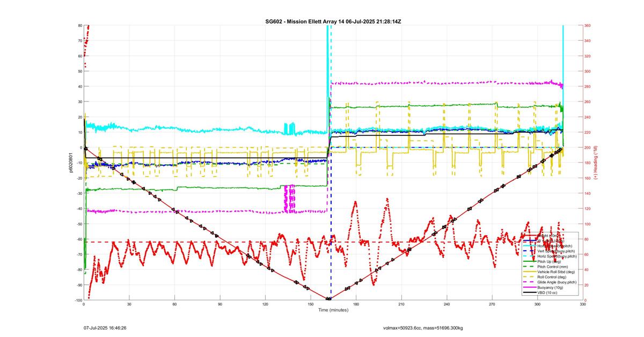Click 'Vehicle Roll Stbd (deg)' legend entry
The height and width of the screenshot is (337, 644).
(x=556, y=272)
